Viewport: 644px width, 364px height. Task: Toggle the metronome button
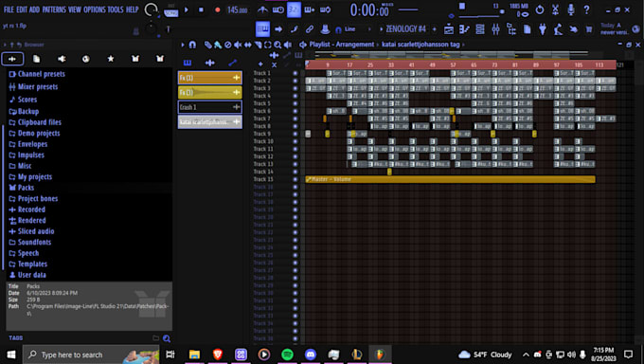pos(262,9)
